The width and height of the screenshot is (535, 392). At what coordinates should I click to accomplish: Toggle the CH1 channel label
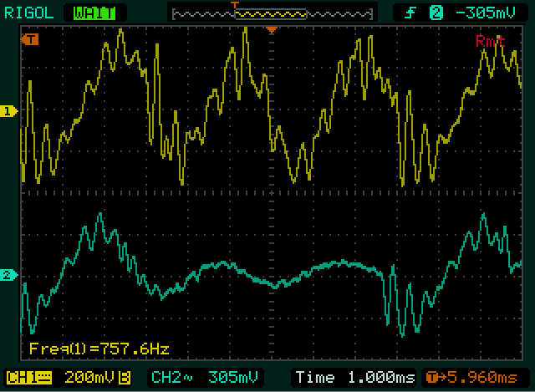coord(24,376)
